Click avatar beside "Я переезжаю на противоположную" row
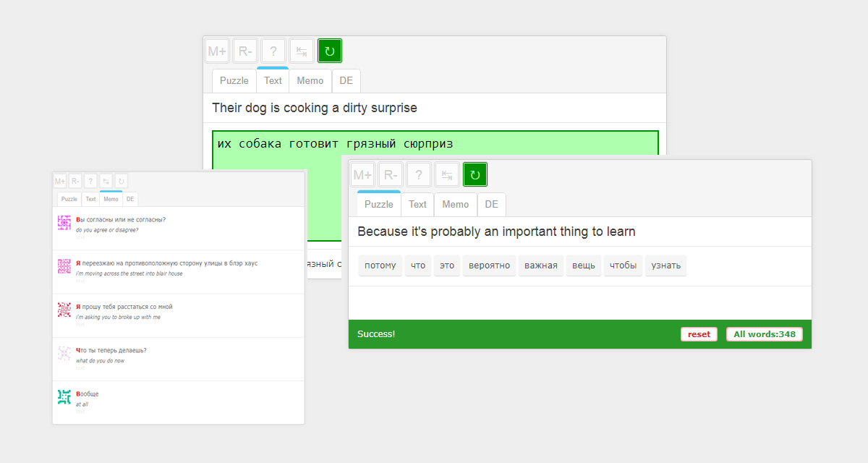The height and width of the screenshot is (463, 868). click(64, 266)
